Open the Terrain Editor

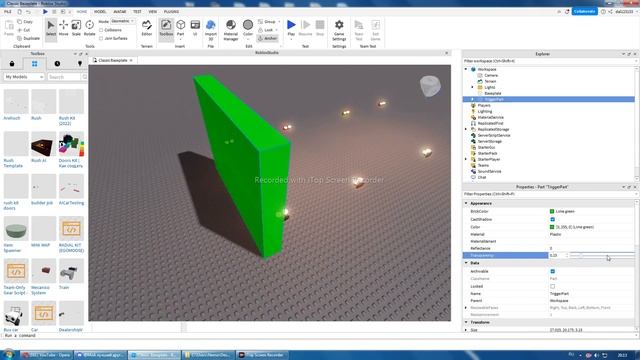147,28
